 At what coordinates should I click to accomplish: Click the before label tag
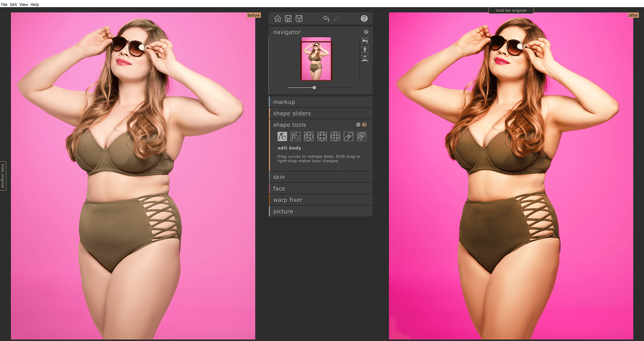point(254,15)
